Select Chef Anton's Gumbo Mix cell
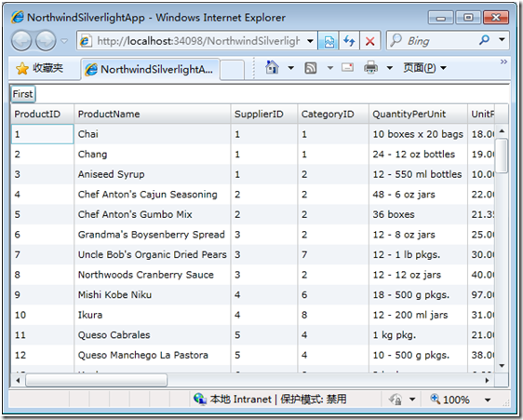This screenshot has height=420, width=523. 152,214
